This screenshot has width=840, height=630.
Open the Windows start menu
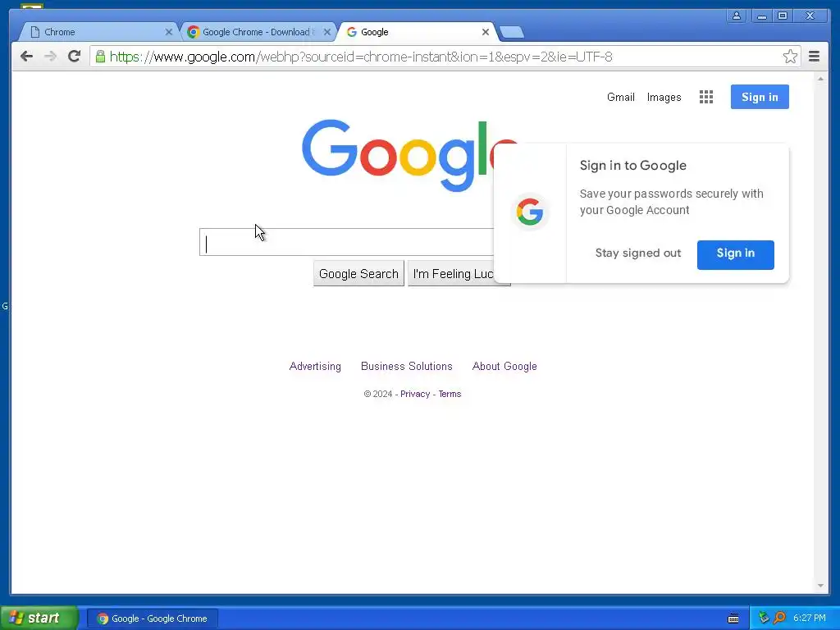coord(39,619)
